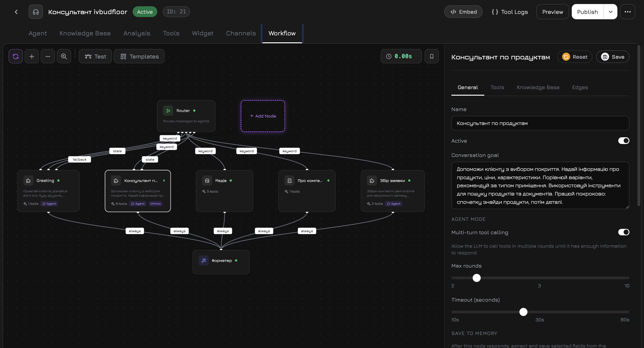This screenshot has height=348, width=644.
Task: Zoom out using the minus icon
Action: [x=48, y=56]
